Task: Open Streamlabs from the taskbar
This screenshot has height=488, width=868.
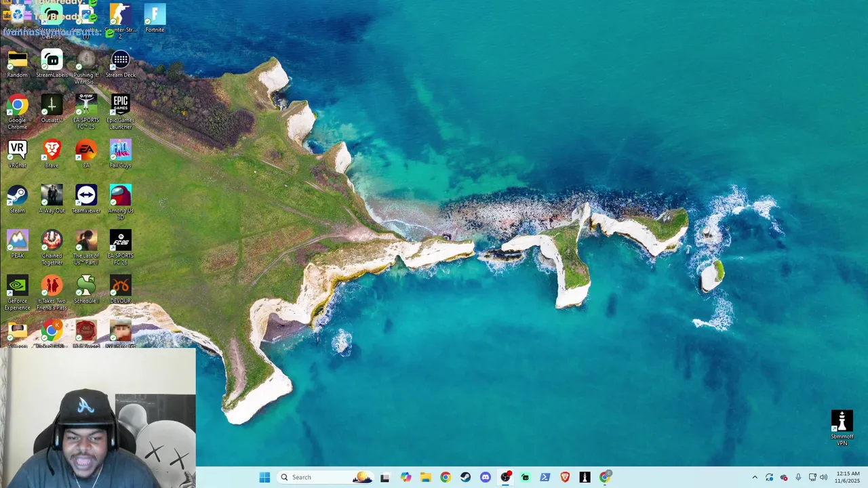Action: [525, 477]
